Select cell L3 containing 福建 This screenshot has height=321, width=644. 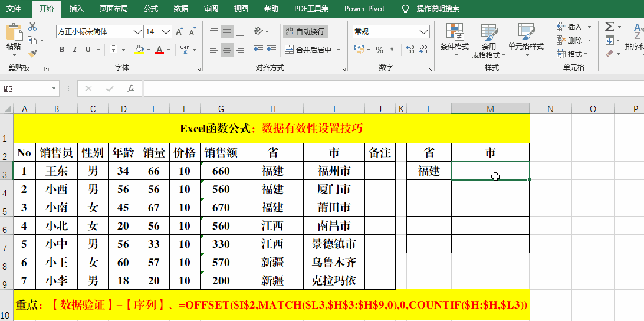pos(429,171)
